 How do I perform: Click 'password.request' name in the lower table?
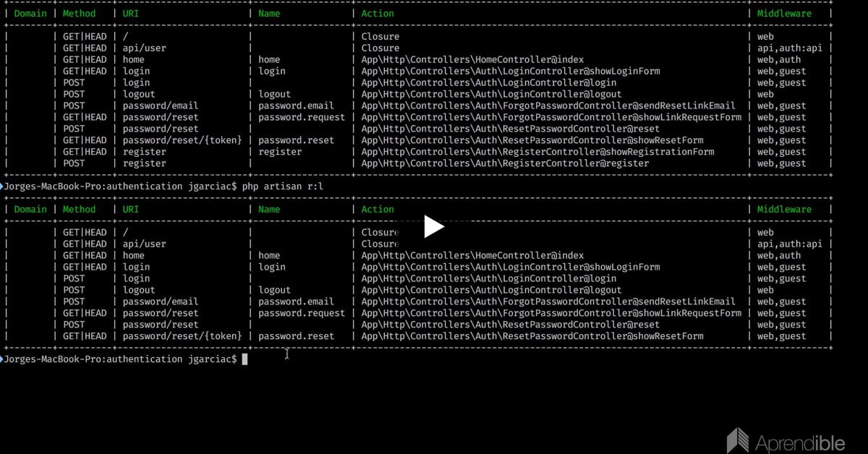point(302,313)
